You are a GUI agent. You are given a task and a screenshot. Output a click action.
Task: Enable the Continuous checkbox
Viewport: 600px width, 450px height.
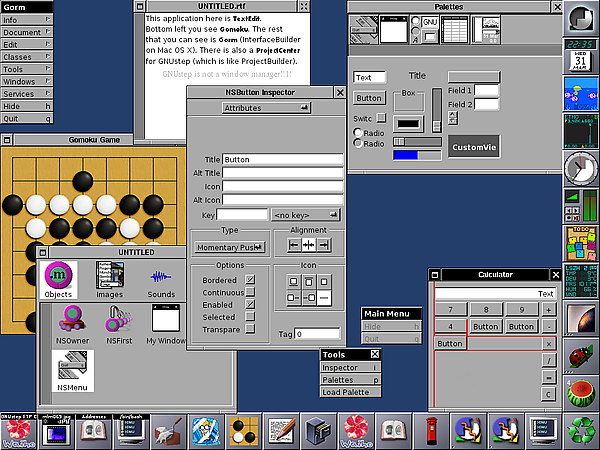coord(250,291)
